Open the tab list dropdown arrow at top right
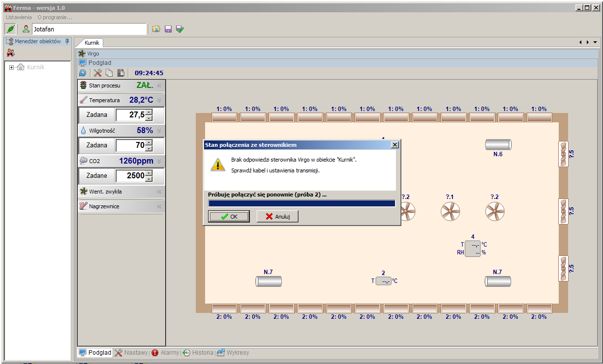Viewport: 603px width, 364px height. [x=595, y=43]
